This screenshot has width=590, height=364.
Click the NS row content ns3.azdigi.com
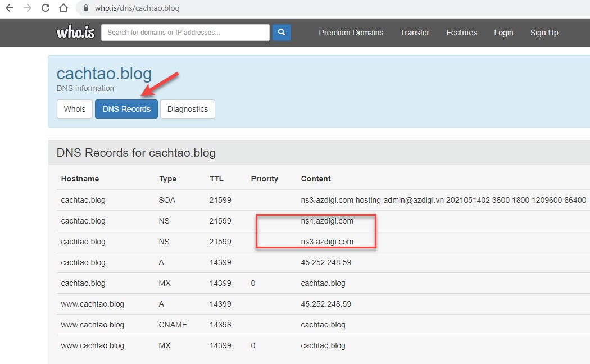coord(327,242)
